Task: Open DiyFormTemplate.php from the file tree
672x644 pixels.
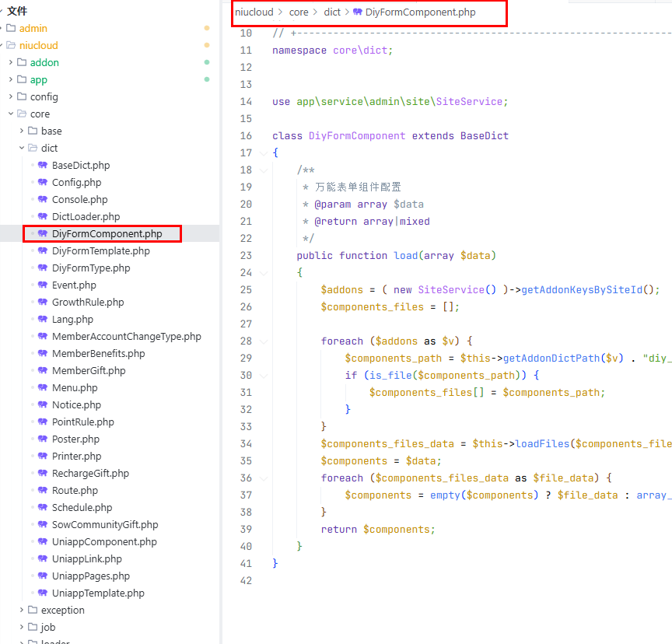Action: click(100, 250)
